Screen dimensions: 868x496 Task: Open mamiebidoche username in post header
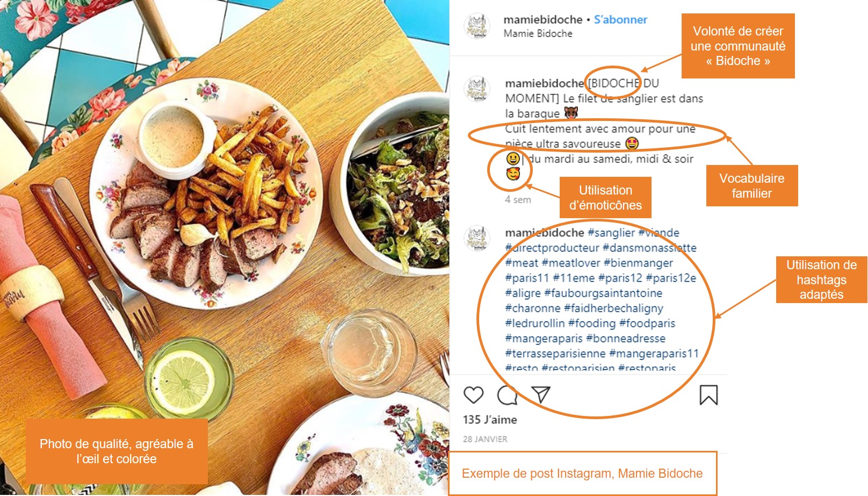tap(542, 20)
